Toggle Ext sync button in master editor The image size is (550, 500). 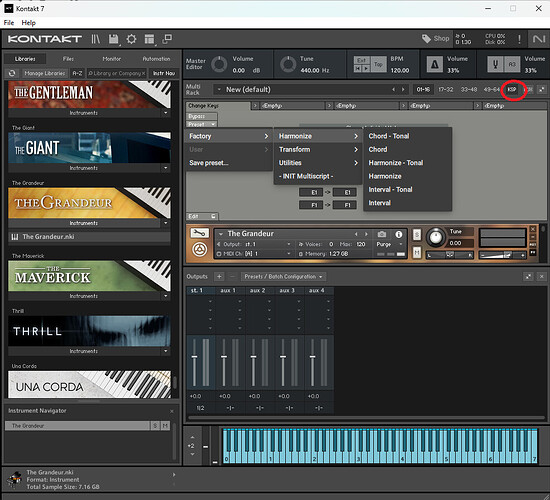click(x=362, y=60)
